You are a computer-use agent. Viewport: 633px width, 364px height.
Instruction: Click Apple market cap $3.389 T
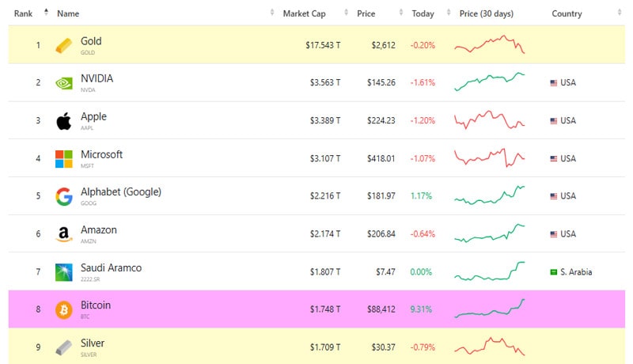325,120
